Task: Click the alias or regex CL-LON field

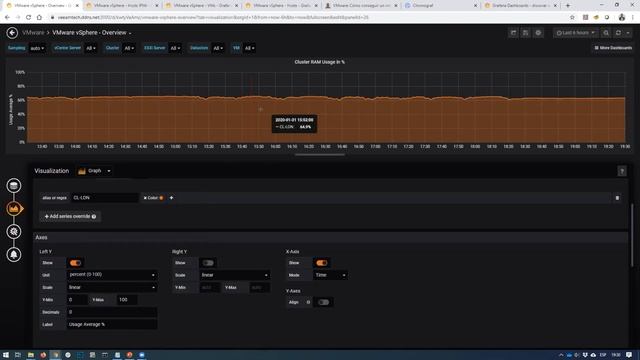Action: click(x=104, y=198)
